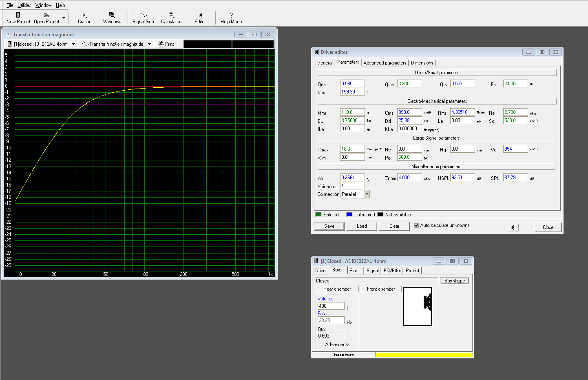Click the New Project toolbar icon
Image resolution: width=588 pixels, height=380 pixels.
tap(18, 16)
